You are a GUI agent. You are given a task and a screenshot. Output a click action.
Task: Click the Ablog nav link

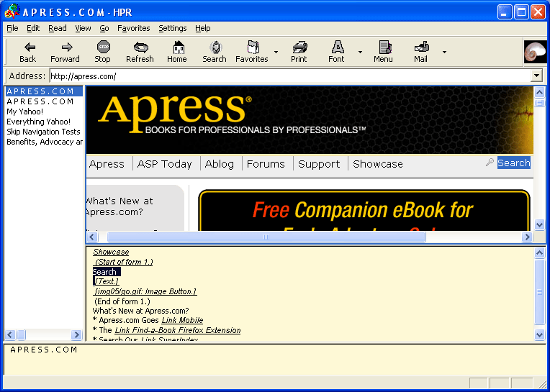(x=220, y=164)
